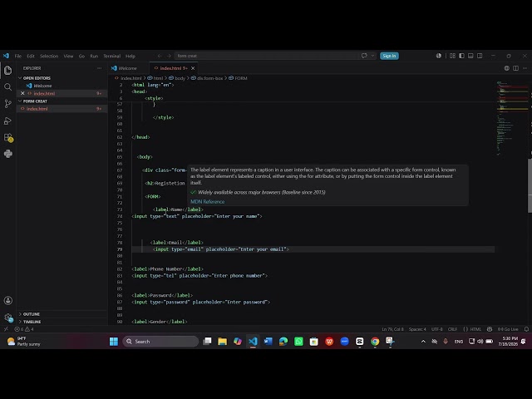Screen dimensions: 532x399
Task: Open the Selection menu
Action: point(49,56)
